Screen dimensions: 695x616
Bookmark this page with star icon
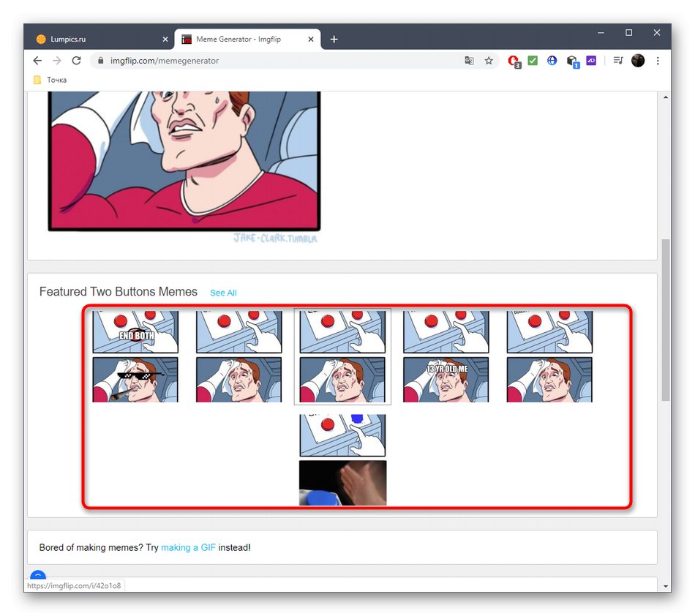489,61
